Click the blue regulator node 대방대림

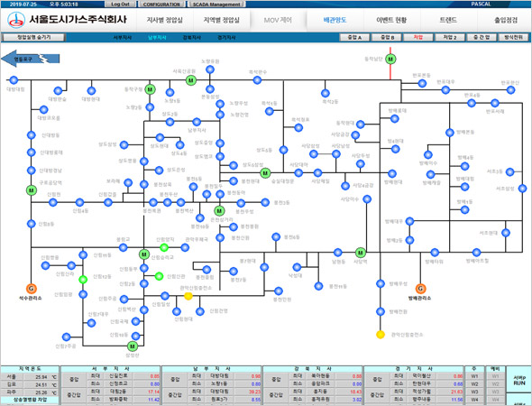[x=14, y=80]
